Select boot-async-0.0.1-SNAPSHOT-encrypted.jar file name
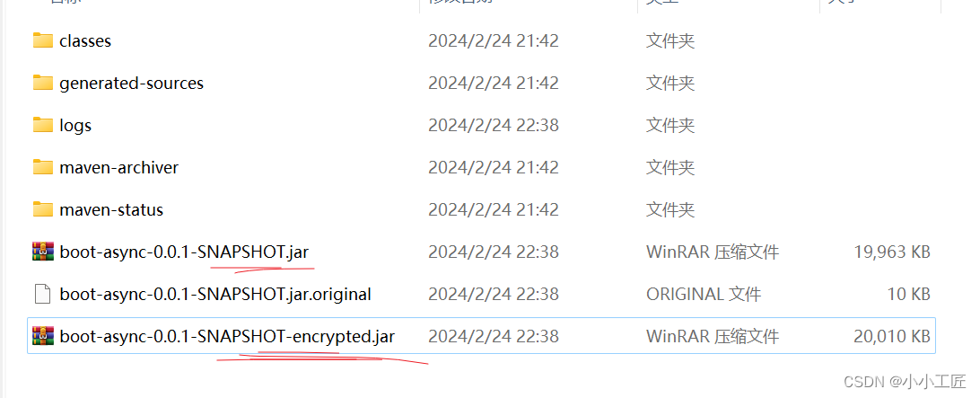This screenshot has height=398, width=980. pyautogui.click(x=227, y=337)
